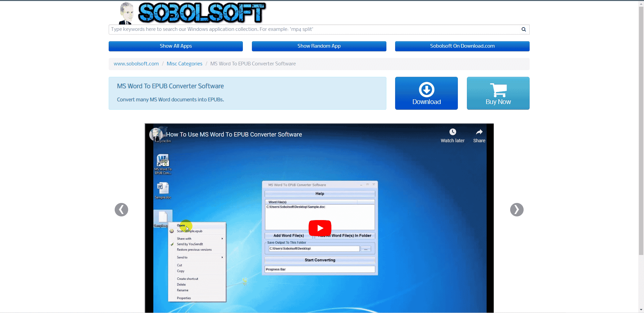This screenshot has width=644, height=313.
Task: Open the video title link
Action: tap(234, 135)
